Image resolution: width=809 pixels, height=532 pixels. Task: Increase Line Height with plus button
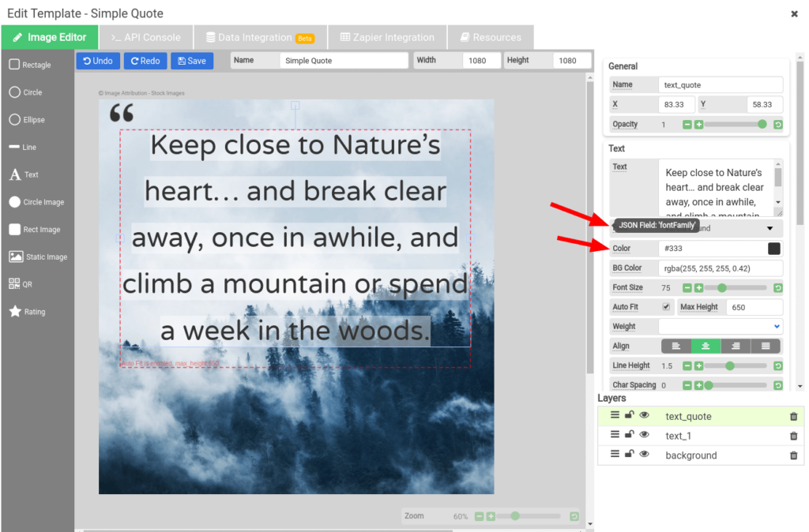click(x=698, y=366)
